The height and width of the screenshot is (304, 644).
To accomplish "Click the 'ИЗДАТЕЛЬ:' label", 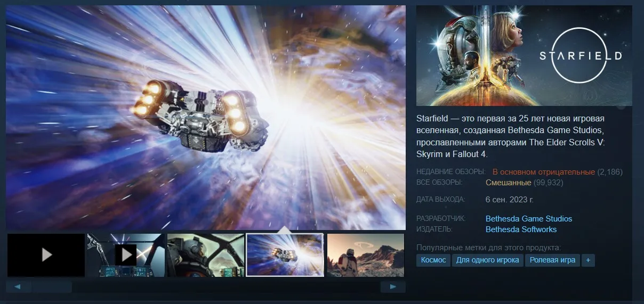I will [434, 229].
